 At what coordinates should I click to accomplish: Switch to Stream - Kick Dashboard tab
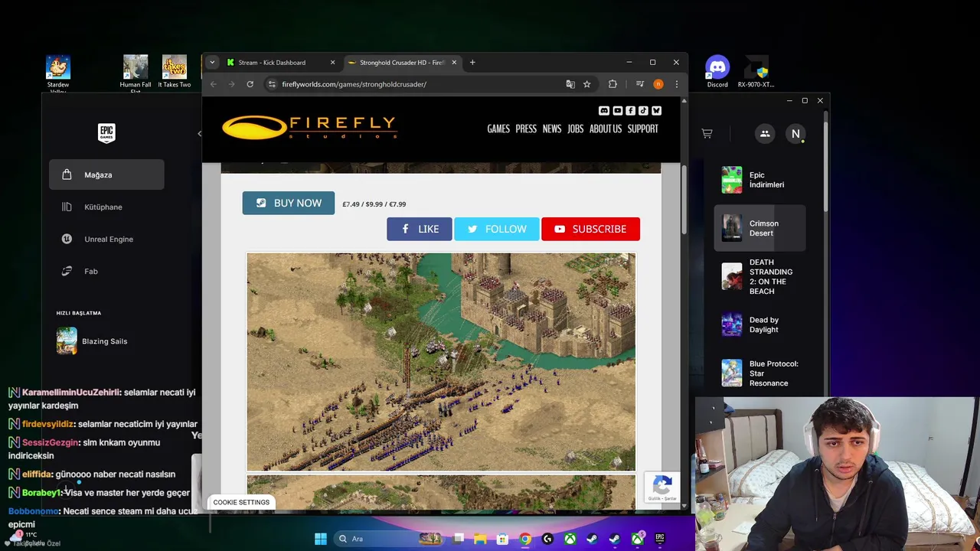(280, 63)
